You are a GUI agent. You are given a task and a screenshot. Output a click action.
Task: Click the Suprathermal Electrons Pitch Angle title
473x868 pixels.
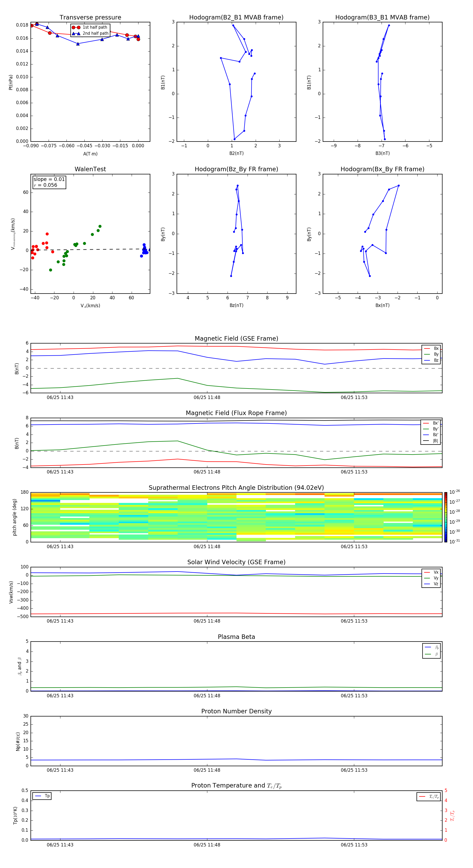[x=236, y=488]
